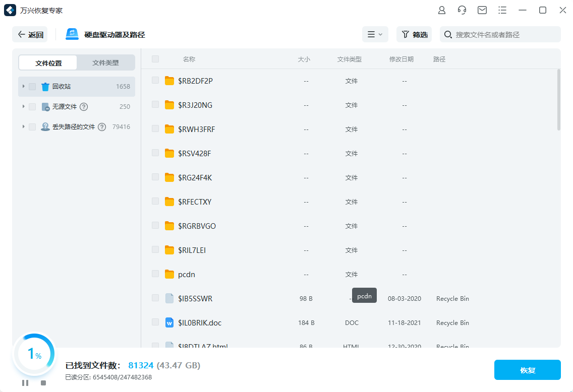573x392 pixels.
Task: Switch to the 文件类型 tab
Action: [x=106, y=62]
